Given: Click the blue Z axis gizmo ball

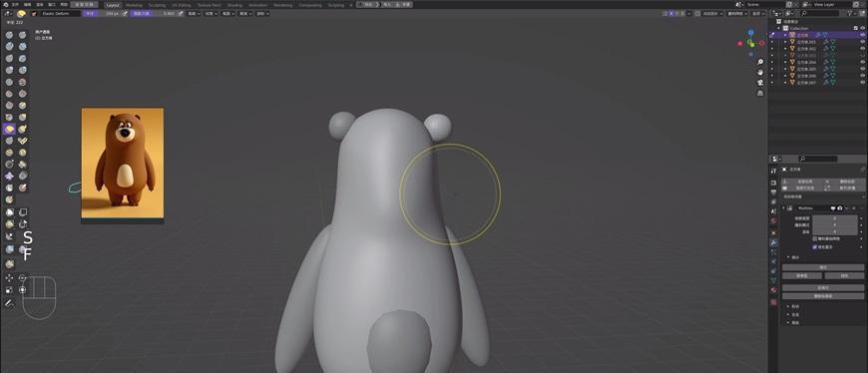Looking at the screenshot, I should (x=750, y=33).
